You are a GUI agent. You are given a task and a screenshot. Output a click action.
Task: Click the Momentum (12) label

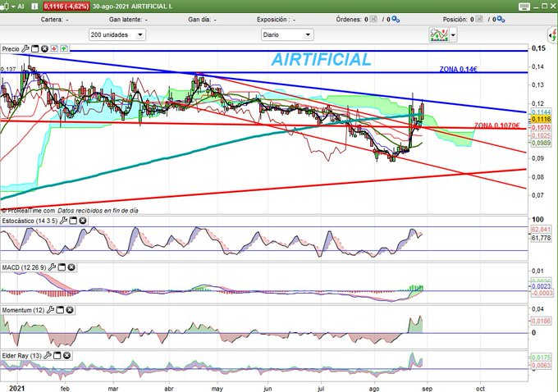(23, 310)
